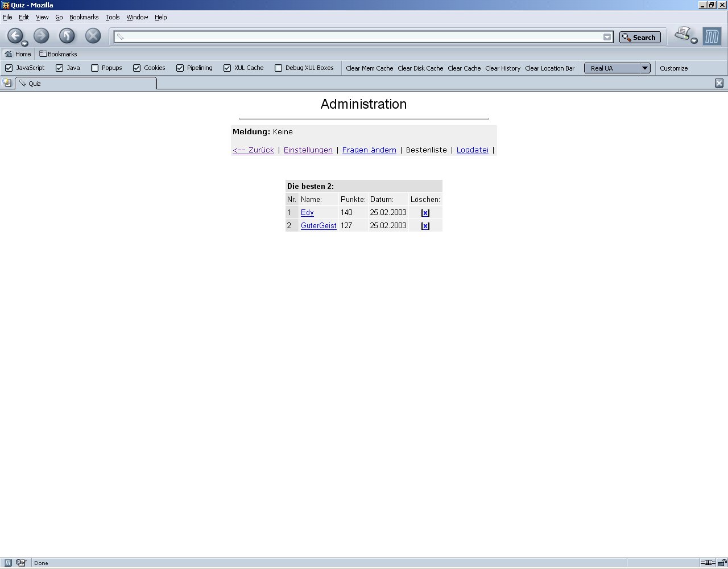
Task: Open the Logdatei link
Action: [473, 150]
